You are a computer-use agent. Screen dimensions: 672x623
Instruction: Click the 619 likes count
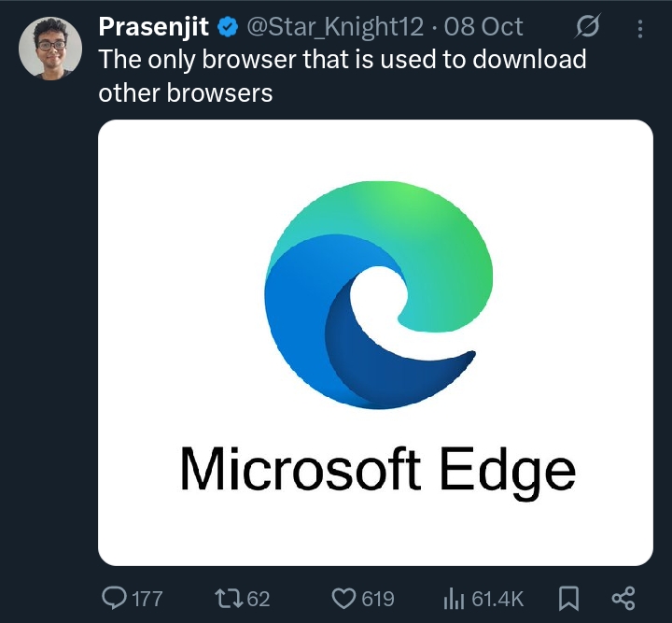378,598
